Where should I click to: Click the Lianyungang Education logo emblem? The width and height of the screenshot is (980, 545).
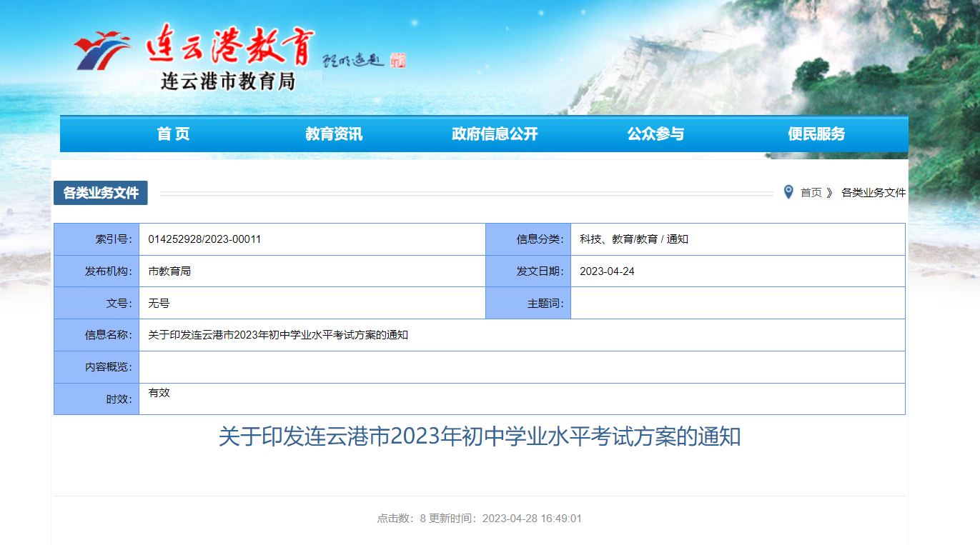(103, 49)
